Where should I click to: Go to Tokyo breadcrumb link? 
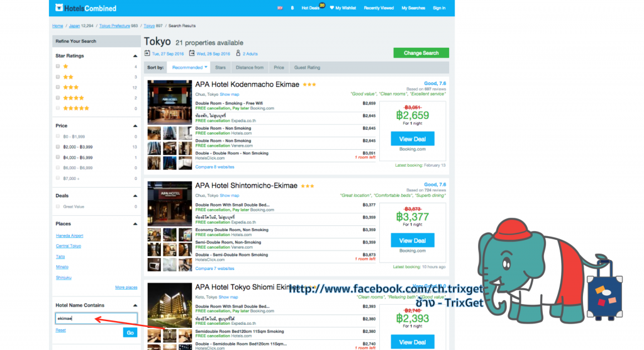point(149,26)
